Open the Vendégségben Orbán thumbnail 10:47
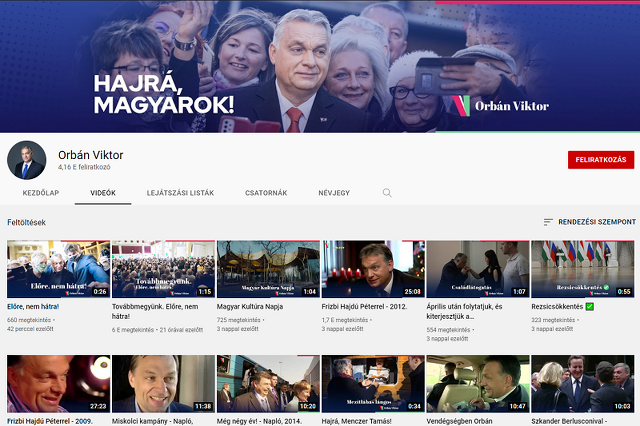640x426 pixels. (478, 384)
